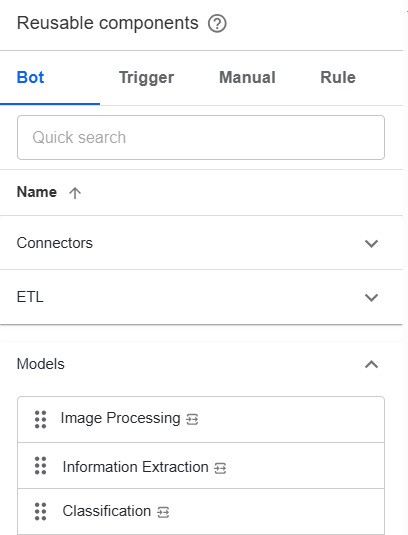The image size is (408, 535).
Task: Select the Information Extraction model item
Action: [201, 466]
